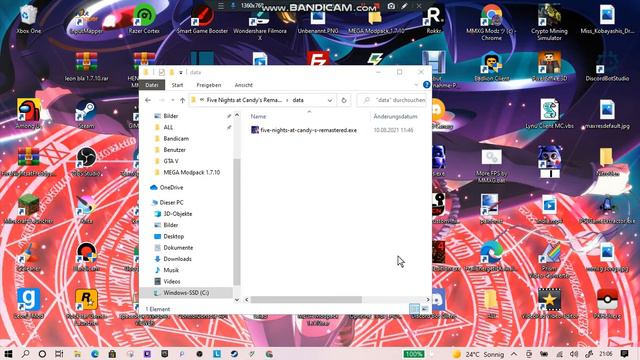Open the maxresdefault.jpg image file

point(607,113)
